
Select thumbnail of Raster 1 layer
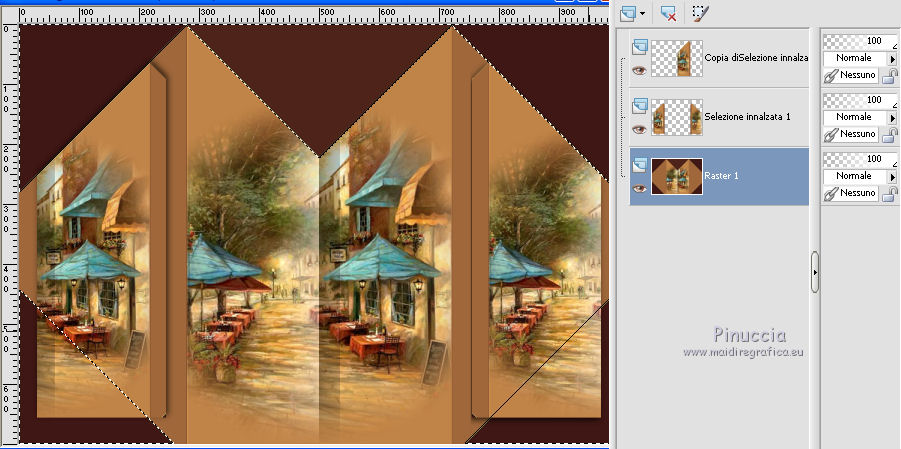677,176
